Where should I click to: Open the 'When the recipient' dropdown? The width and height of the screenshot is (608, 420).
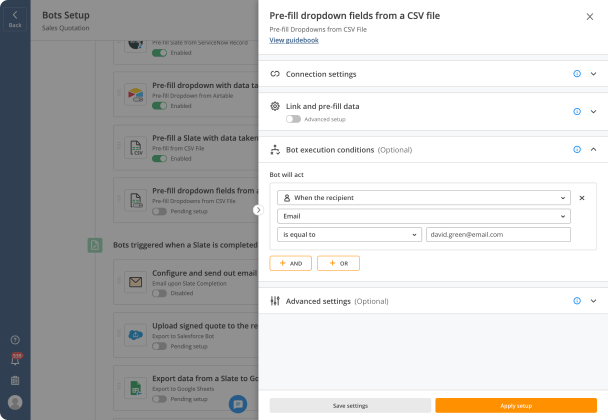(423, 198)
